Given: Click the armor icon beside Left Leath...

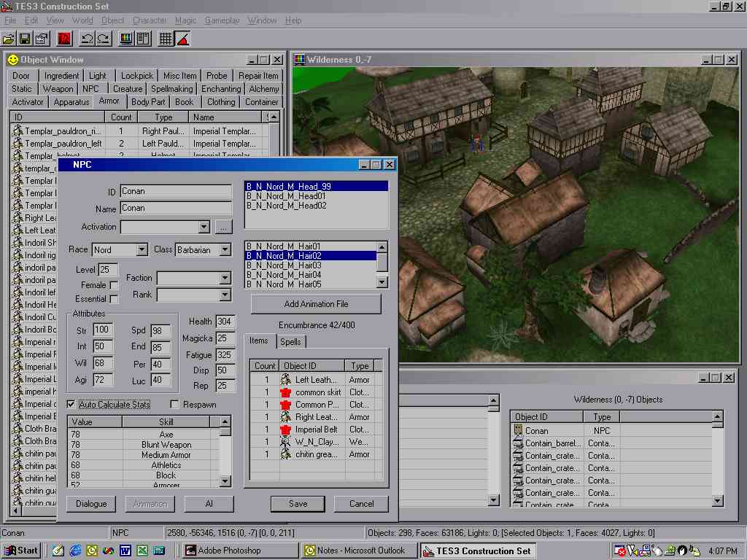Looking at the screenshot, I should point(285,379).
